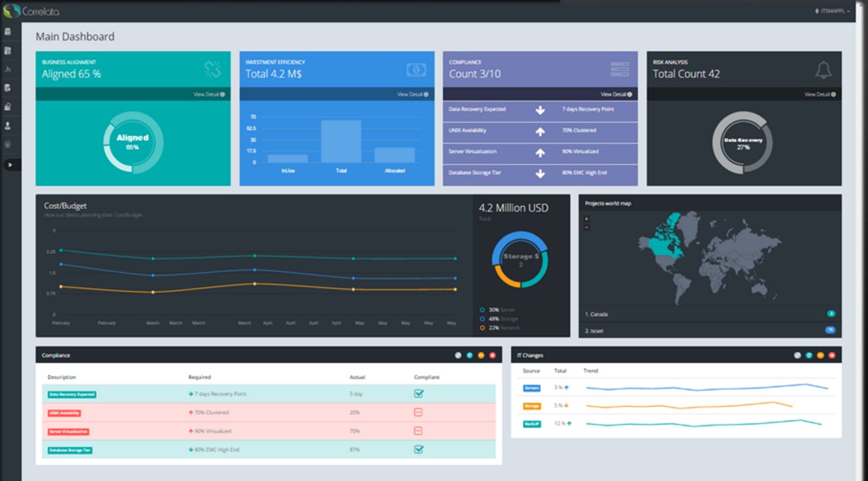Image resolution: width=868 pixels, height=481 pixels.
Task: Refresh the Compliance panel with the teal icon
Action: pos(469,355)
